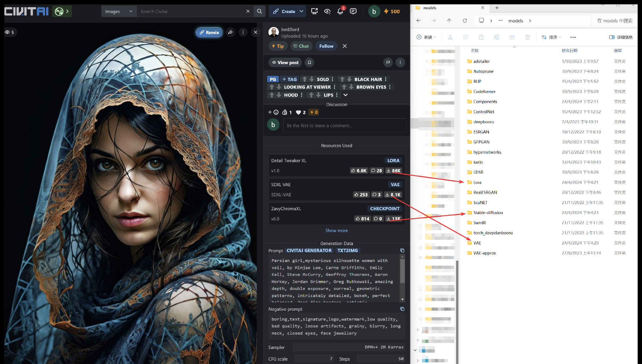Screen dimensions: 642x364
Task: Go back in File Explorer
Action: point(418,21)
